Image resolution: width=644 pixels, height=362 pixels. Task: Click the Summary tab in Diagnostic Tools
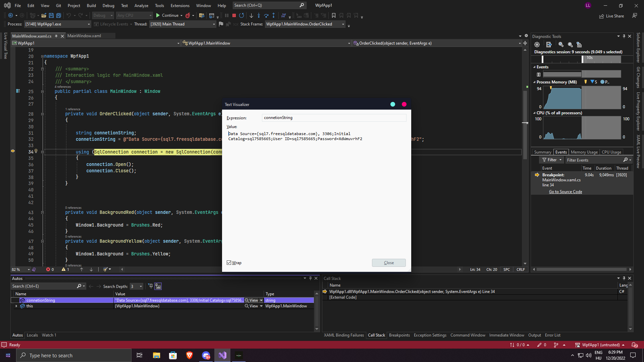click(542, 152)
